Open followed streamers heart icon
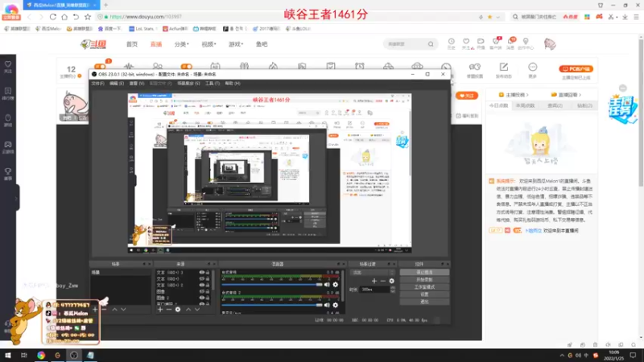The height and width of the screenshot is (362, 644). tap(466, 42)
